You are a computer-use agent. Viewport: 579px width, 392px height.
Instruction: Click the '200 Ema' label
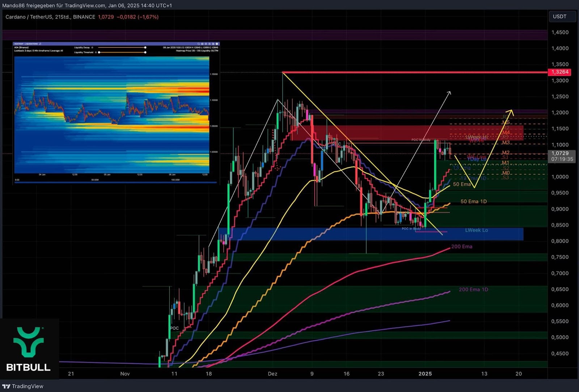click(x=462, y=246)
